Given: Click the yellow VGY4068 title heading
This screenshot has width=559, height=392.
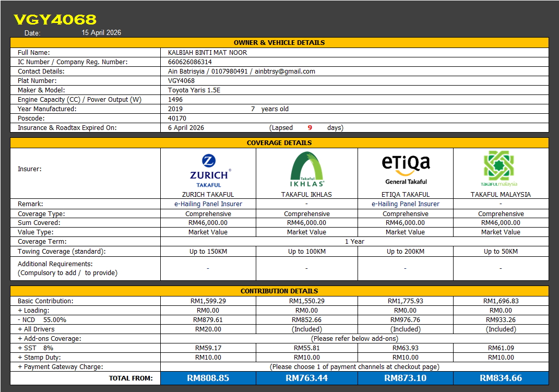Looking at the screenshot, I should pyautogui.click(x=55, y=20).
